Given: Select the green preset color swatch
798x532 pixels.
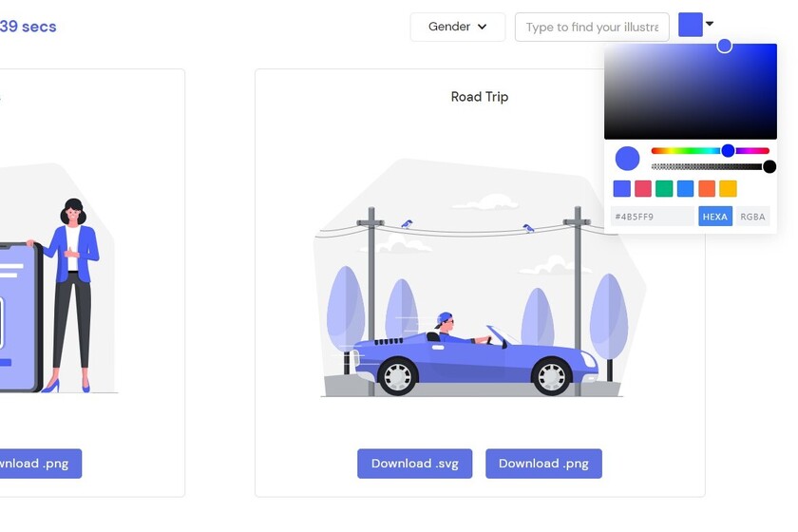Looking at the screenshot, I should coord(664,189).
